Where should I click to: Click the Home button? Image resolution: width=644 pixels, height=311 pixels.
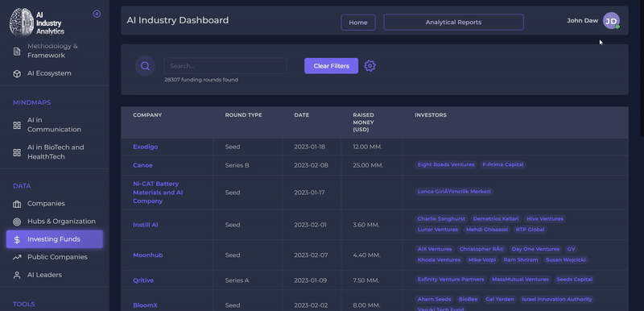tap(358, 23)
